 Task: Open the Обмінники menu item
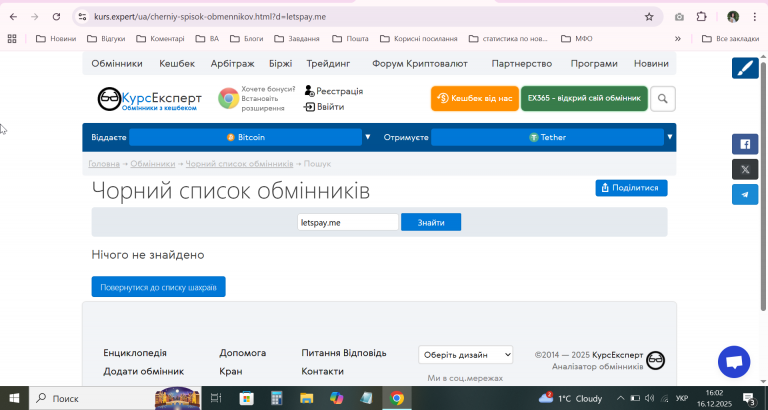tap(117, 63)
